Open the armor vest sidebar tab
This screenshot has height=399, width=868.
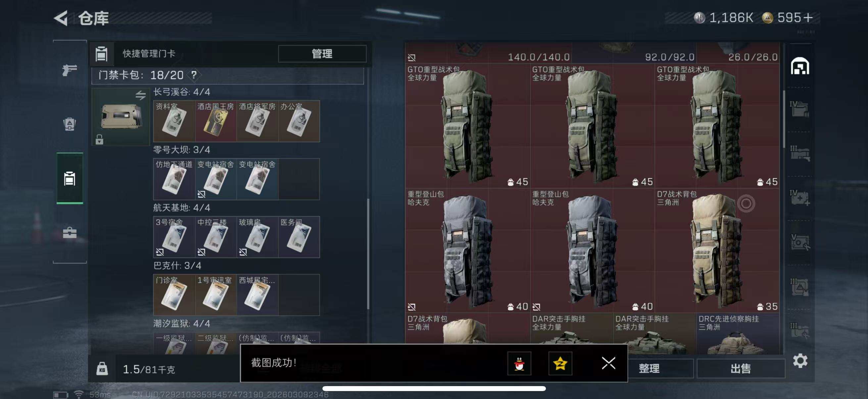[x=70, y=124]
